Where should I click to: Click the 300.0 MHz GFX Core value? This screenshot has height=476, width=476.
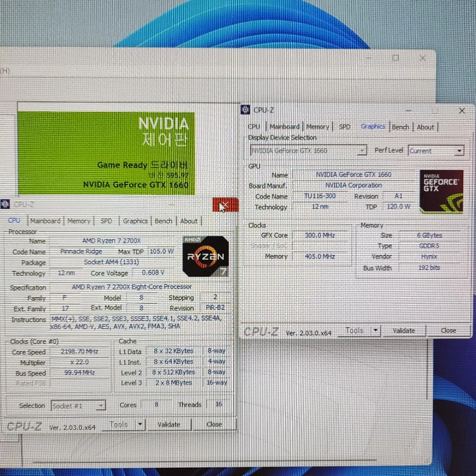click(x=320, y=235)
